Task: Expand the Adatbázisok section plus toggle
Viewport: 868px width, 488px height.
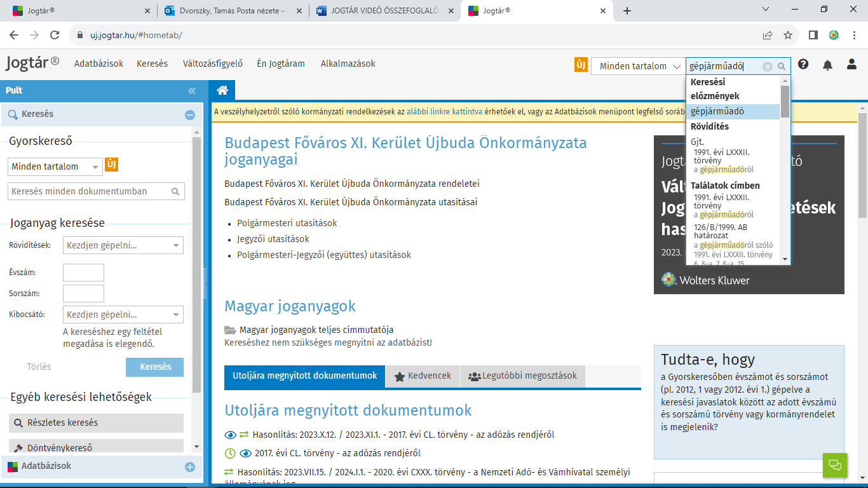Action: 189,467
